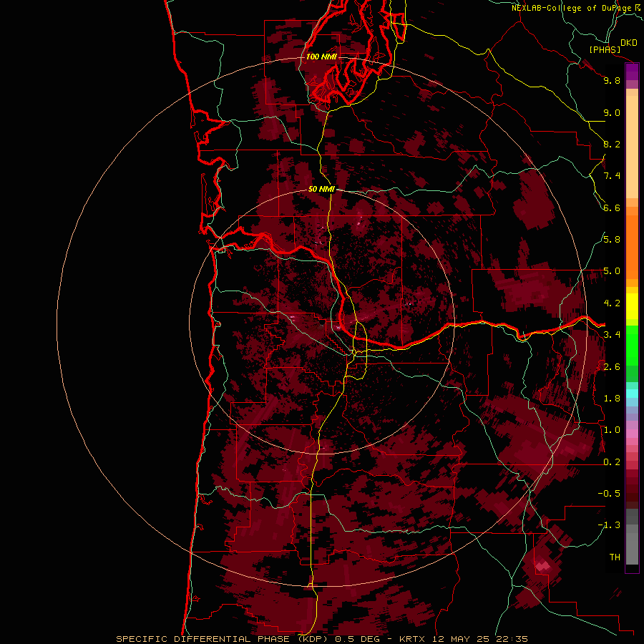The width and height of the screenshot is (644, 644).
Task: Click the 50 NMI range ring label
Action: click(x=321, y=189)
